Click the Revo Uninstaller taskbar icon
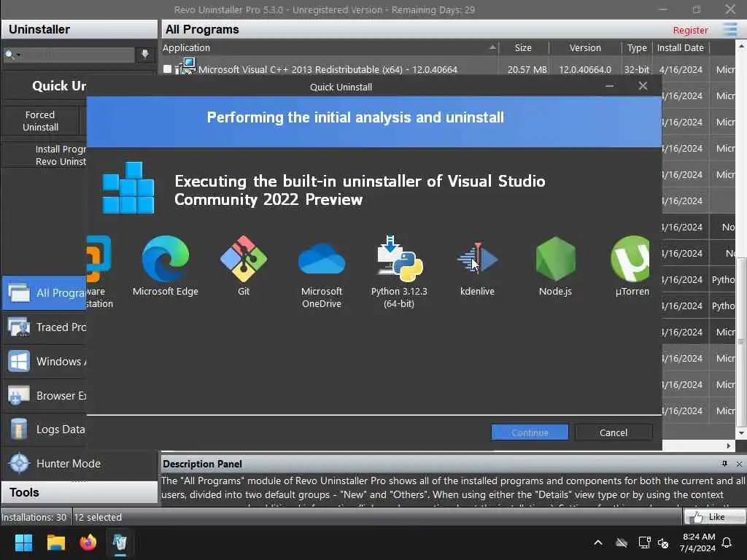The width and height of the screenshot is (747, 560). pyautogui.click(x=120, y=542)
